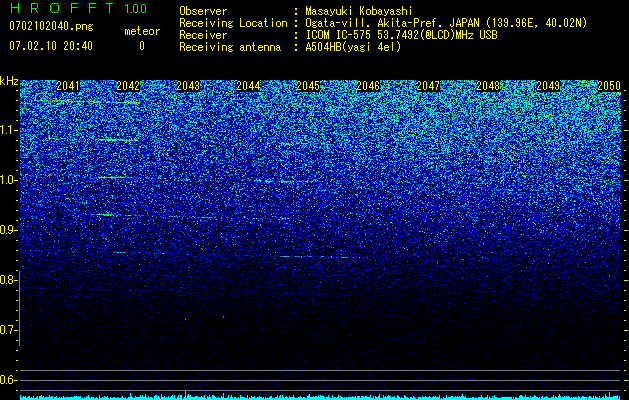Screen dimensions: 629x400
Task: Click the 2048 time marker
Action: (x=489, y=86)
